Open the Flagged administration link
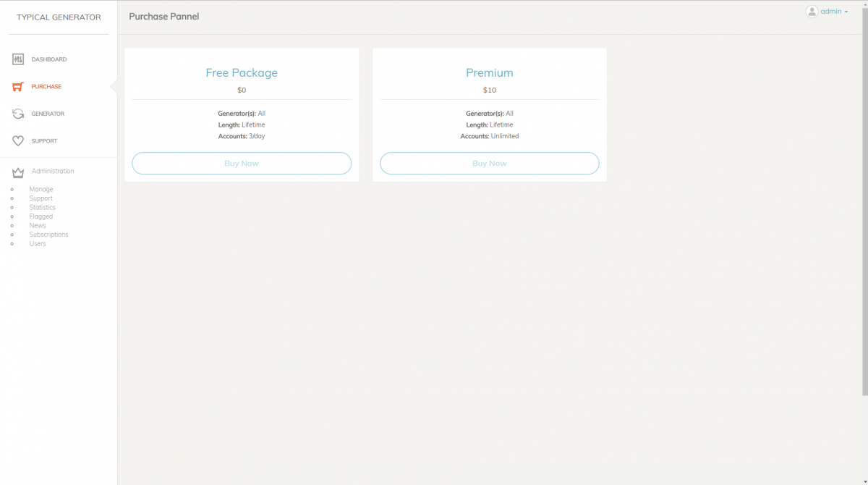 click(41, 216)
